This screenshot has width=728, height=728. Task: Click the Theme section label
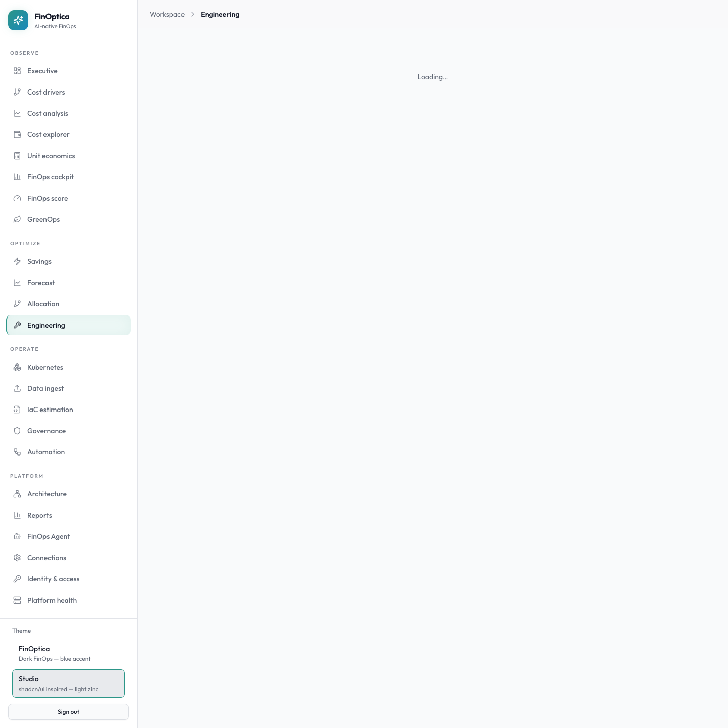click(22, 631)
